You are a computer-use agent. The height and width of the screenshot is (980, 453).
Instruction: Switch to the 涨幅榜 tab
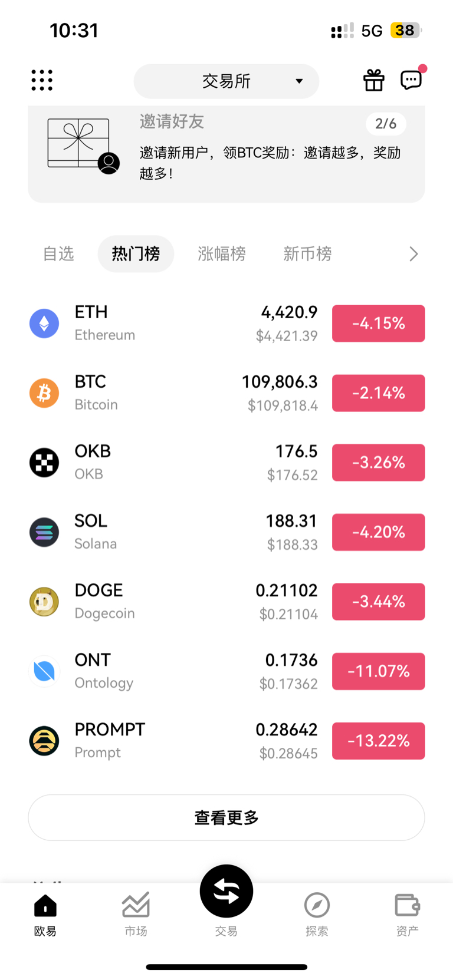[222, 254]
